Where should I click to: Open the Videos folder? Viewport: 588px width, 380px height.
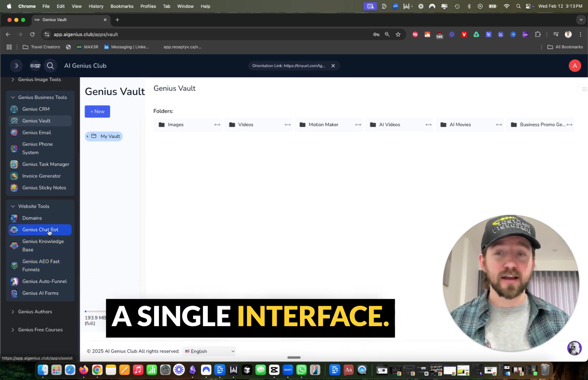[x=258, y=125]
